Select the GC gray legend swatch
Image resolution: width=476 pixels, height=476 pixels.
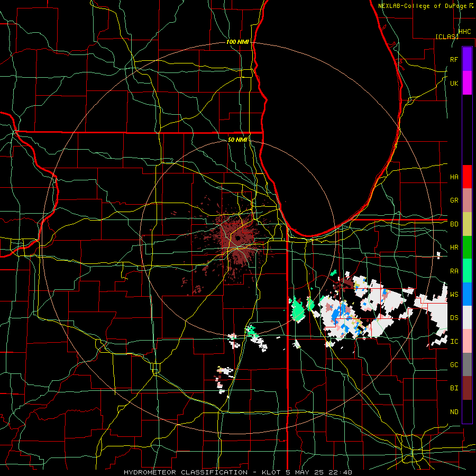(467, 364)
